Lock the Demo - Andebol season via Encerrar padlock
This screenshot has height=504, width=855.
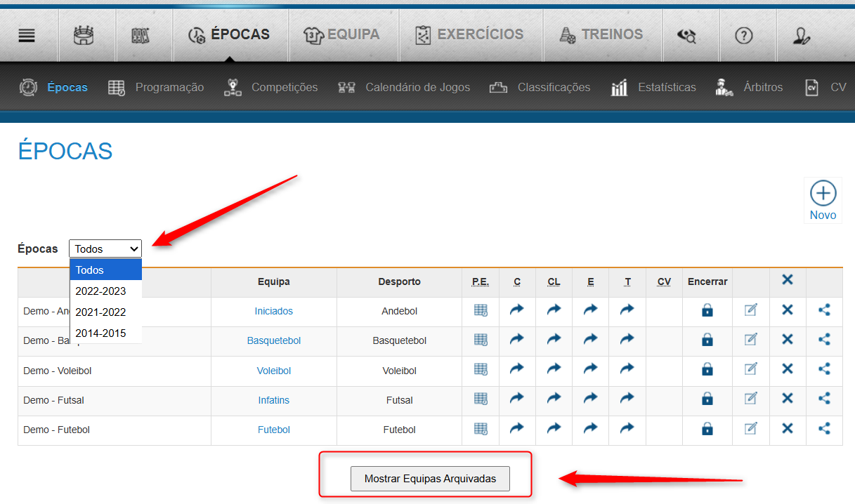pos(707,310)
